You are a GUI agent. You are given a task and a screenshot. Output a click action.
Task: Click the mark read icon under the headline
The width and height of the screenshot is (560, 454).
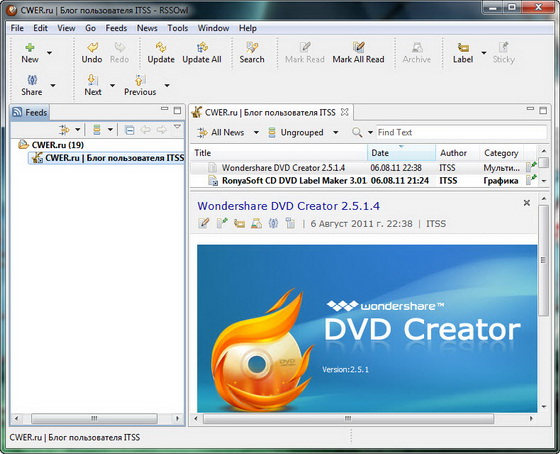(204, 224)
